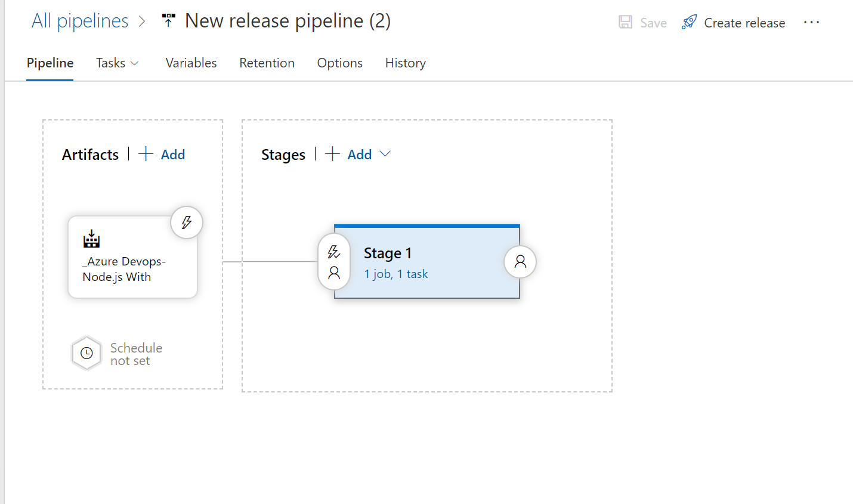Switch to the History tab

pyautogui.click(x=405, y=63)
